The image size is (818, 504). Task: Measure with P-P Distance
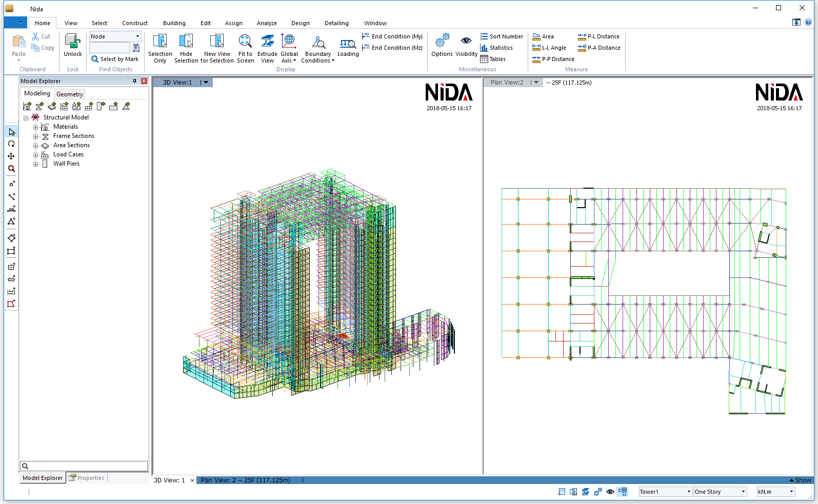[x=553, y=59]
